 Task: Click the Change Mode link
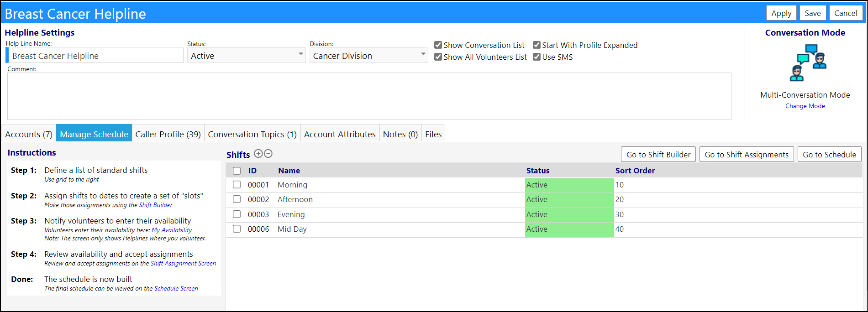tap(805, 106)
